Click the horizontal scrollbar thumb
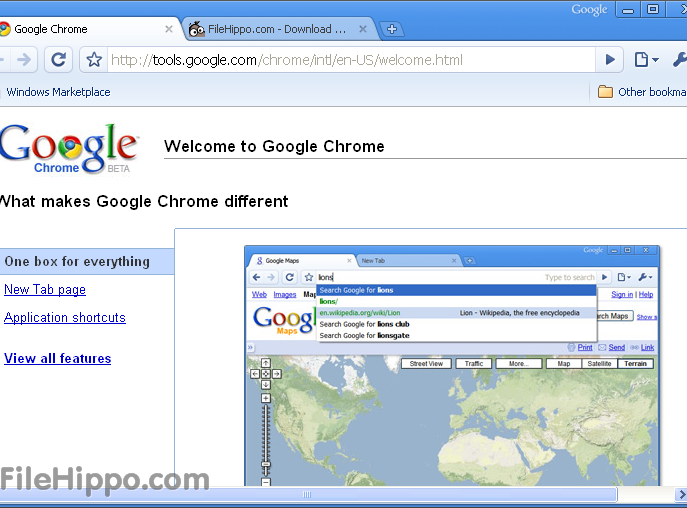Image resolution: width=687 pixels, height=508 pixels. (307, 494)
